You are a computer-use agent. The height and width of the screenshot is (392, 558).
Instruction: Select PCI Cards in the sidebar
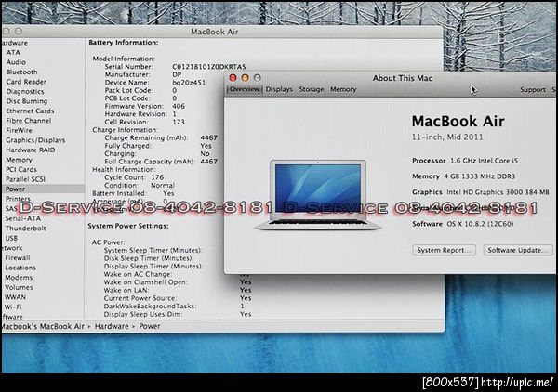coord(21,169)
